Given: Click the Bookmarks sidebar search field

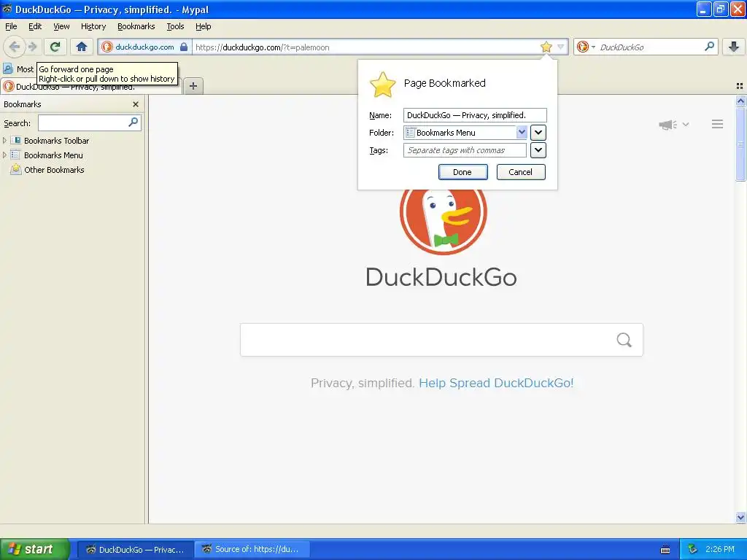Looking at the screenshot, I should (89, 122).
